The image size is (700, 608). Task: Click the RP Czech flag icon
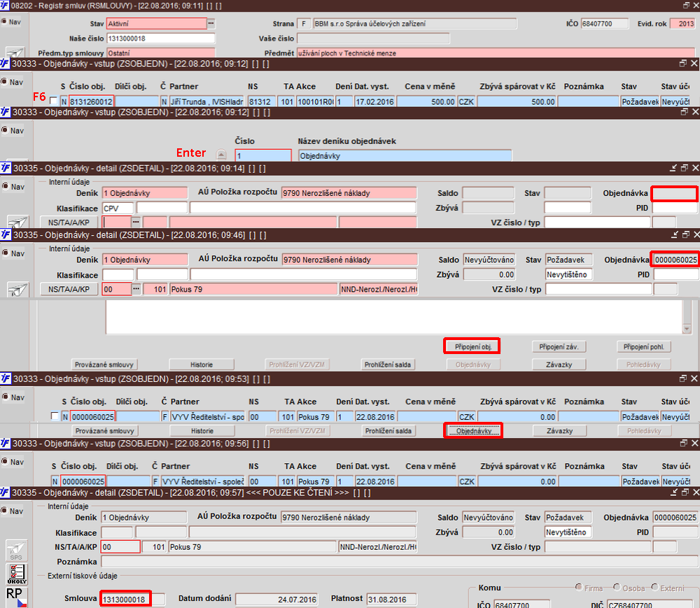[x=17, y=597]
